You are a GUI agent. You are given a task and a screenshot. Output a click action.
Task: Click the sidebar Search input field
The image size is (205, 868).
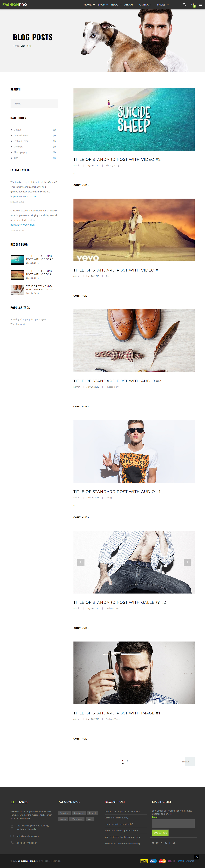point(34,104)
